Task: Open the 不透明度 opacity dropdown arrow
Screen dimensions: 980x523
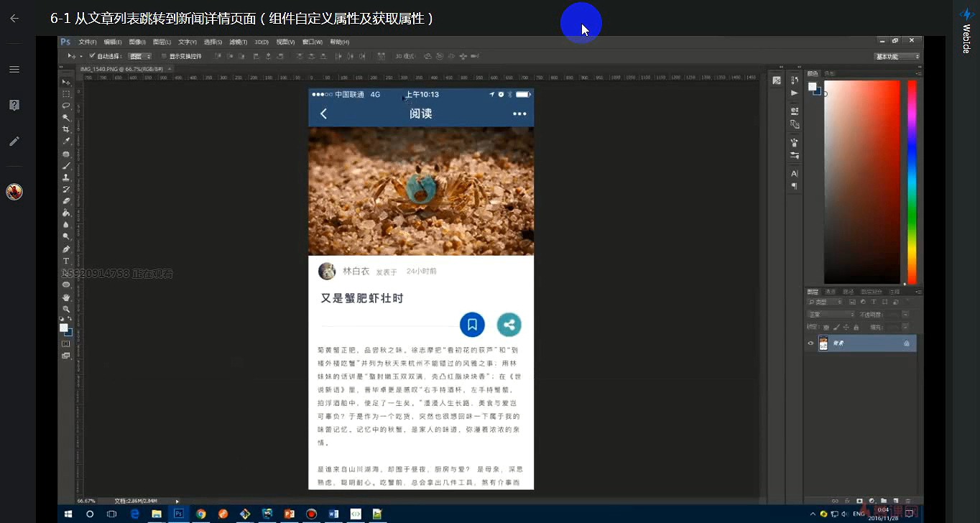Action: click(905, 315)
